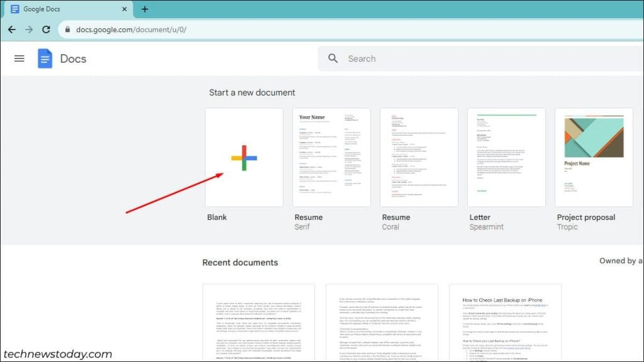Reload the page with the refresh icon
The image size is (644, 362).
coord(46,30)
